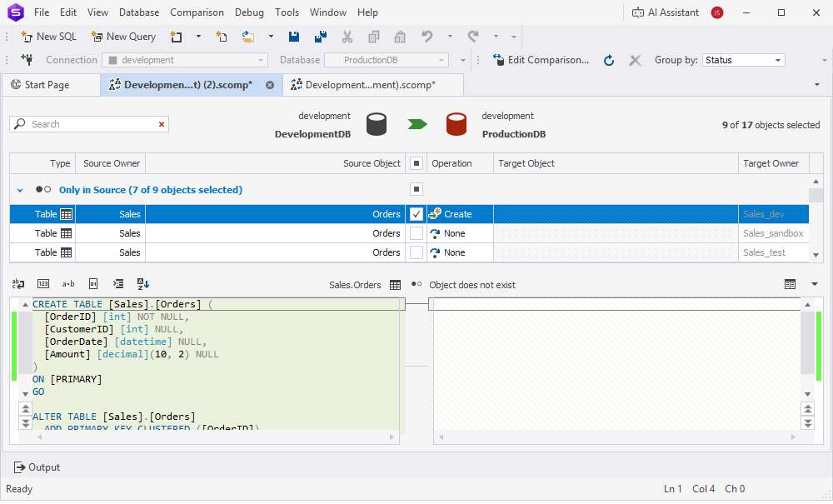Toggle the header select-all checkbox
Image resolution: width=833 pixels, height=504 pixels.
point(416,163)
